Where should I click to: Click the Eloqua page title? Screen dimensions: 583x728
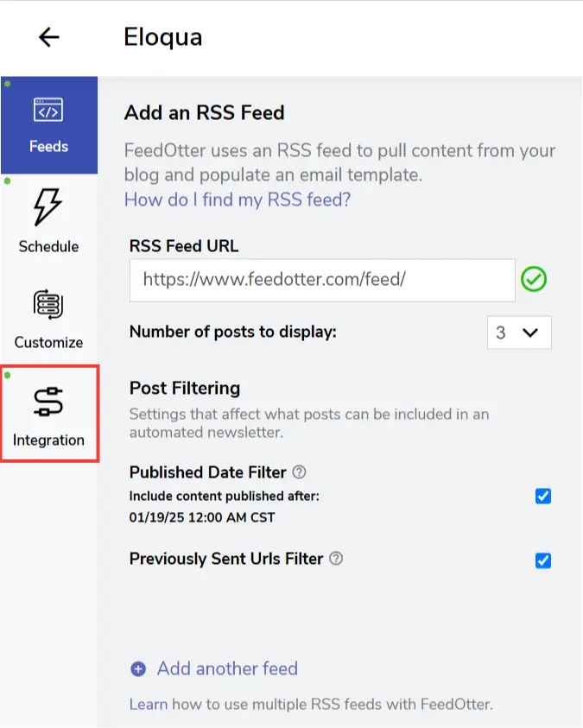(163, 37)
